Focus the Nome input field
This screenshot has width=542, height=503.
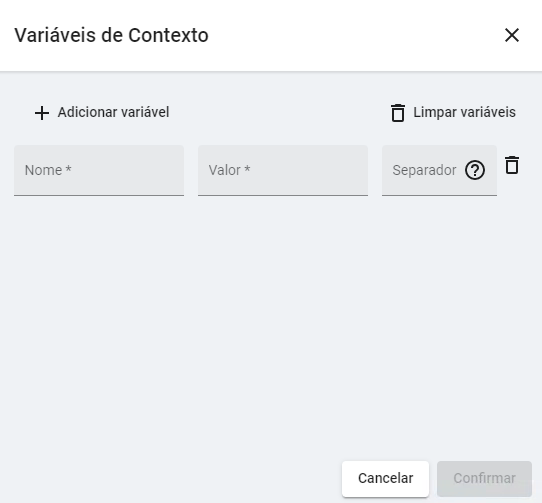click(x=99, y=170)
